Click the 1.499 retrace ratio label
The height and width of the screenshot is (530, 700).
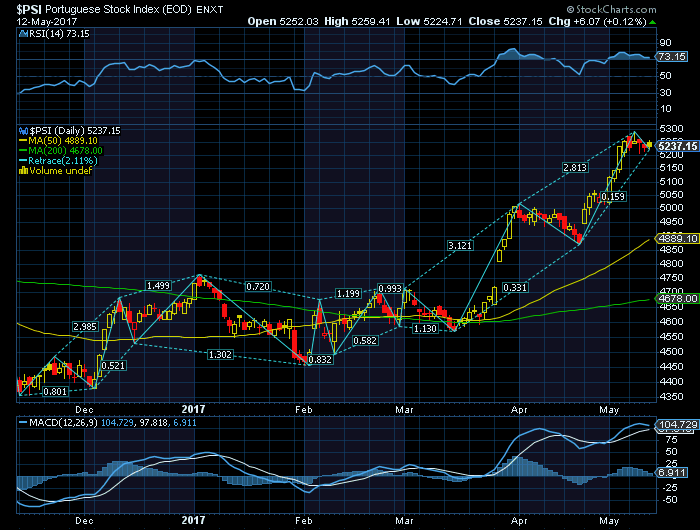tap(158, 286)
